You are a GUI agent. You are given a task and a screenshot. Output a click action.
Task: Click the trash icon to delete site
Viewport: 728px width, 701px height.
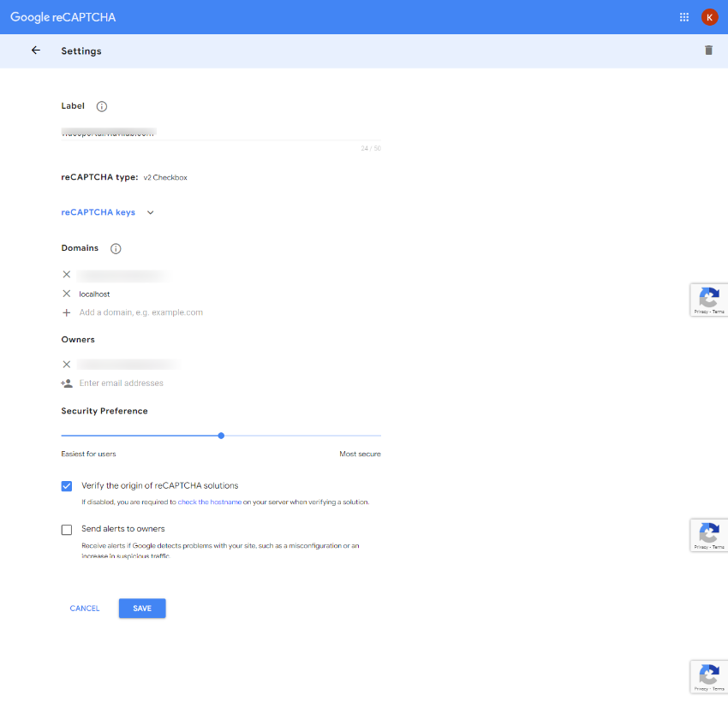coord(708,50)
